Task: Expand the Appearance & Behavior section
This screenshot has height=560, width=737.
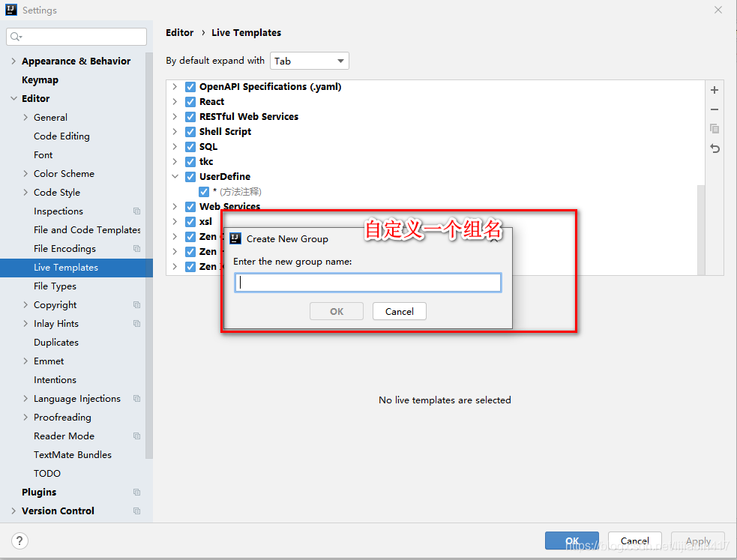Action: click(13, 61)
